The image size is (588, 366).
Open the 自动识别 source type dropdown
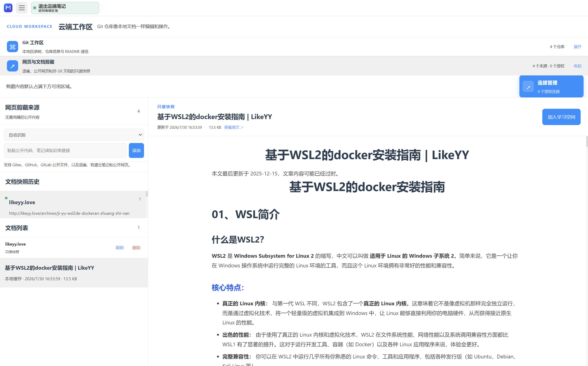tap(74, 135)
